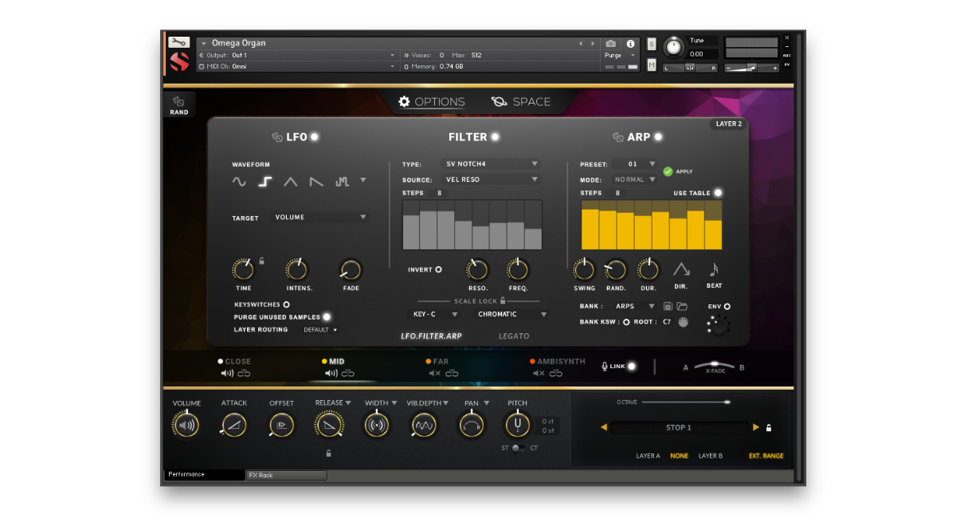The height and width of the screenshot is (518, 980).
Task: Click the scale lock padlock icon
Action: (x=503, y=300)
